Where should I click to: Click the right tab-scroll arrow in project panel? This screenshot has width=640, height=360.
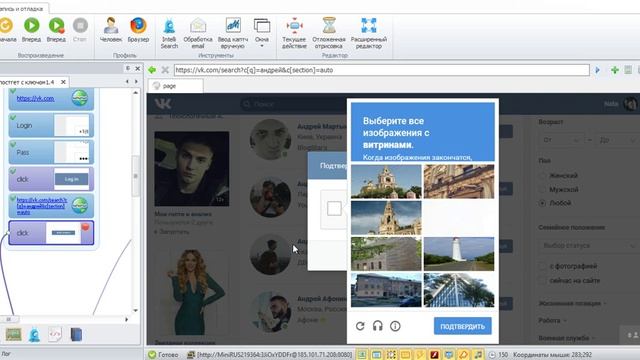point(136,82)
